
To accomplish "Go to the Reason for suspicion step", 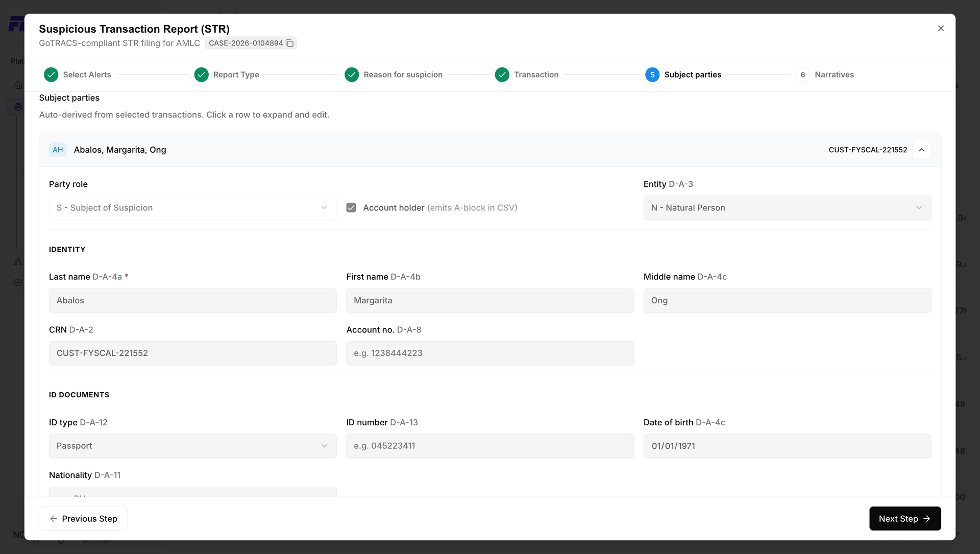I will pos(403,75).
